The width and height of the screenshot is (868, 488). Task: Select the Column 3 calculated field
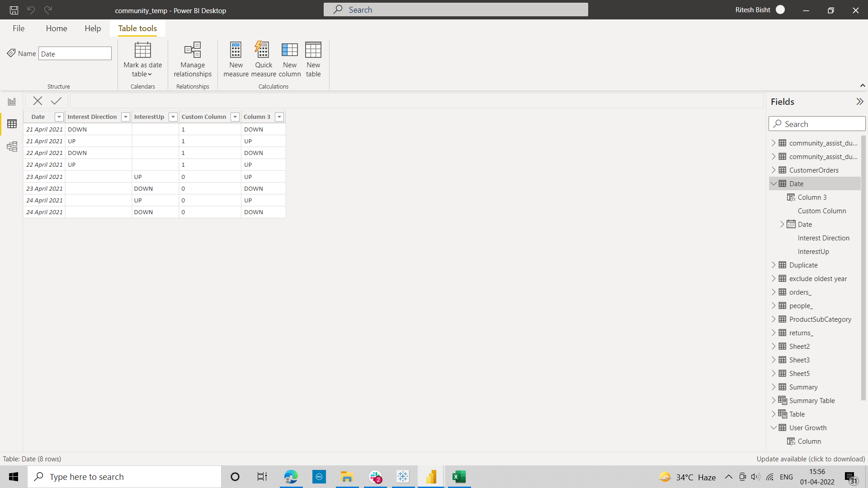(812, 197)
